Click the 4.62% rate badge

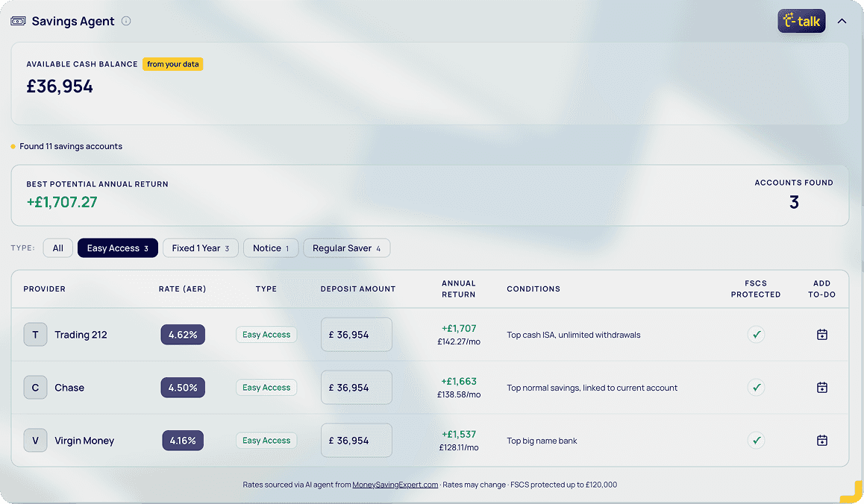[183, 334]
